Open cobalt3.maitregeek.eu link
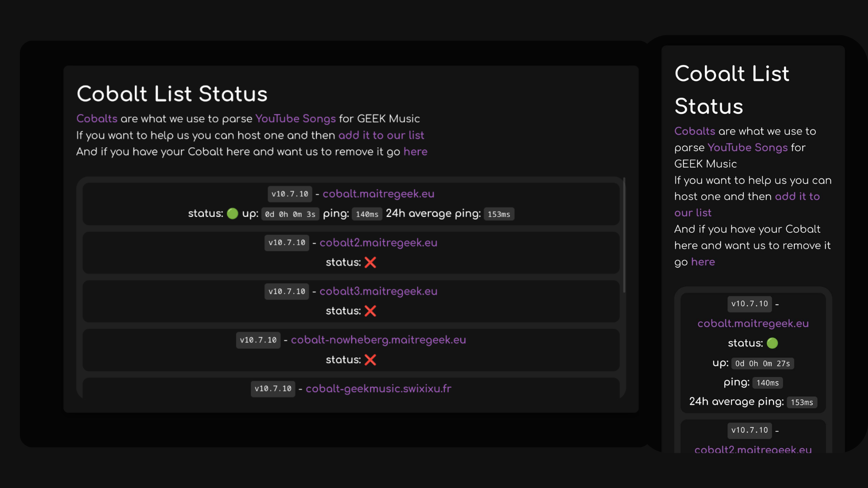Viewport: 868px width, 488px height. click(378, 291)
